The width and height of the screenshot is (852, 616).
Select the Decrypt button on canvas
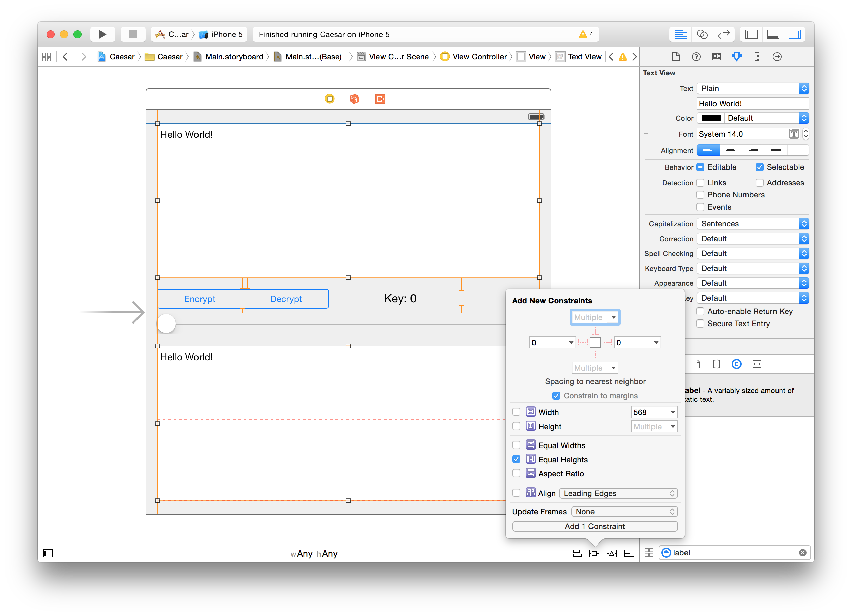286,299
